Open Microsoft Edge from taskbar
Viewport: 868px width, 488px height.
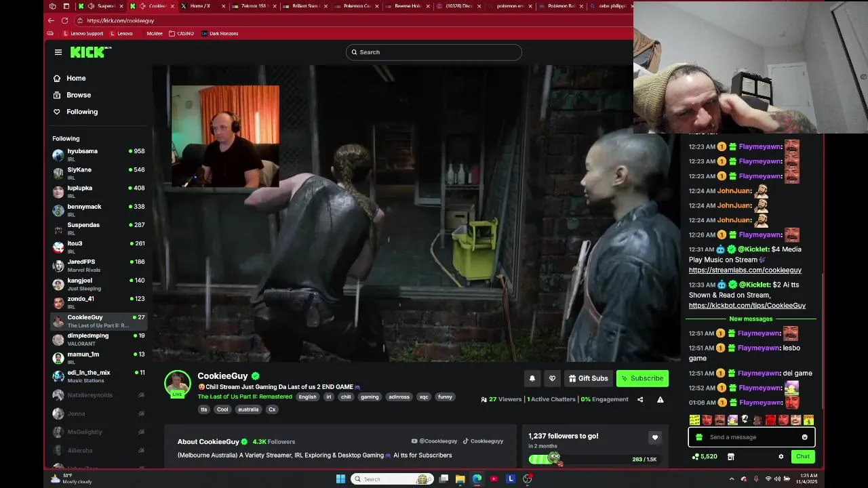coord(477,479)
